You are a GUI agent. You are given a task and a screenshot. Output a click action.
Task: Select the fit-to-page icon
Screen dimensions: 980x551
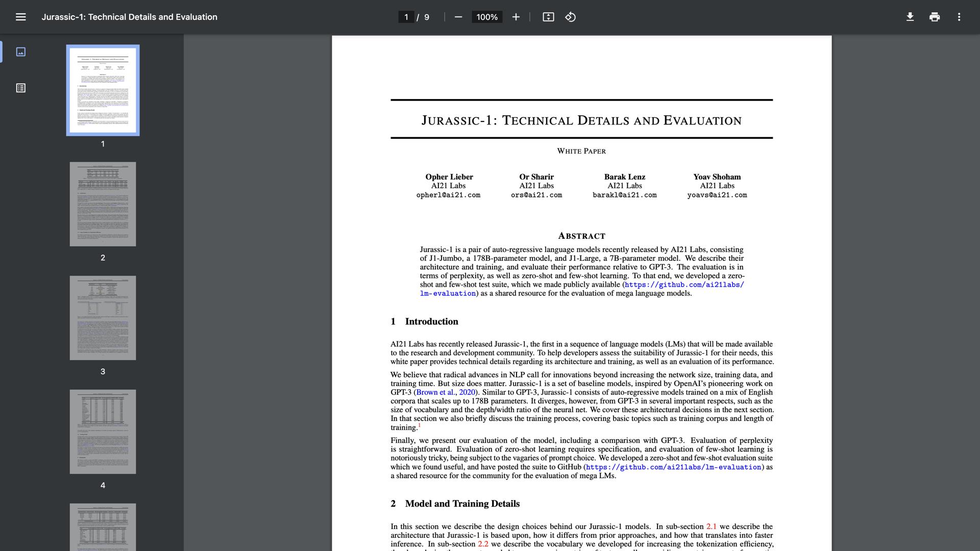coord(548,17)
